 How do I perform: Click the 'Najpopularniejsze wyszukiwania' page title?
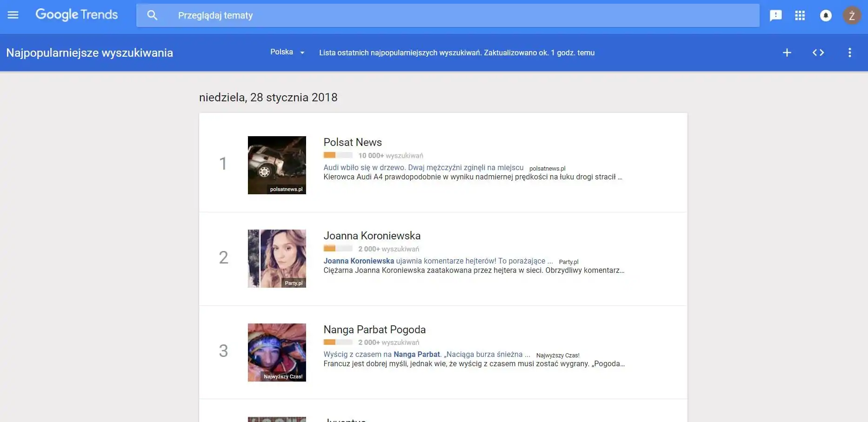coord(89,53)
